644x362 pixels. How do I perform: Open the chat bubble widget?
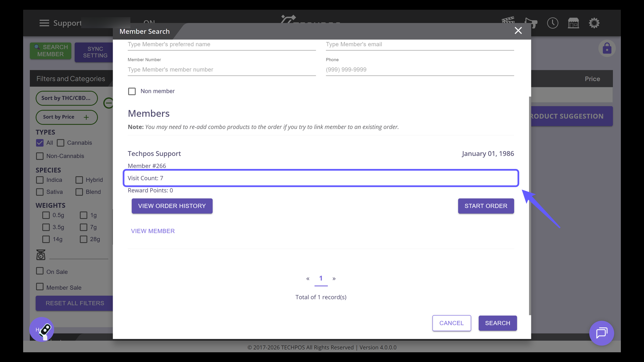601,333
